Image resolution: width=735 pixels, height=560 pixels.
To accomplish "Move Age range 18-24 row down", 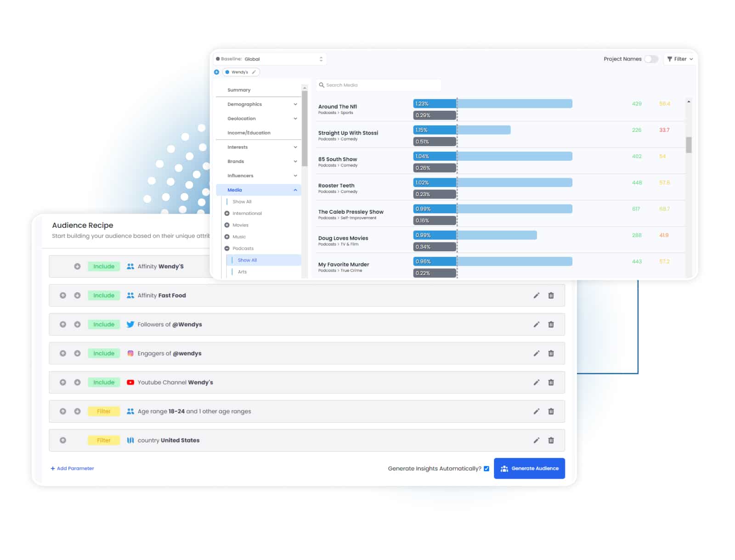I will pyautogui.click(x=77, y=411).
